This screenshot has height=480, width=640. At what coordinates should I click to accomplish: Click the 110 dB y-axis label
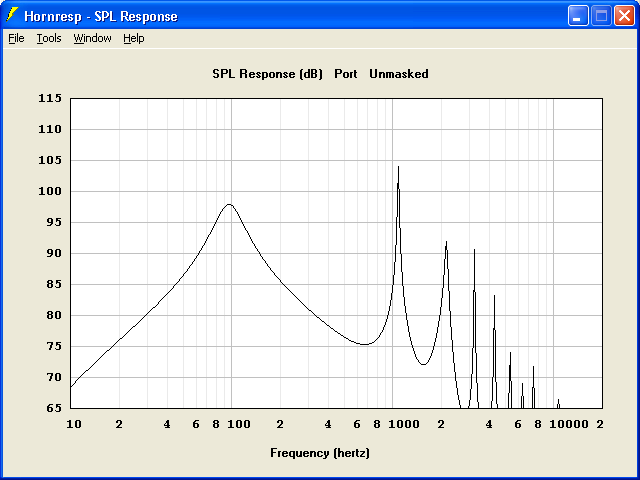50,129
